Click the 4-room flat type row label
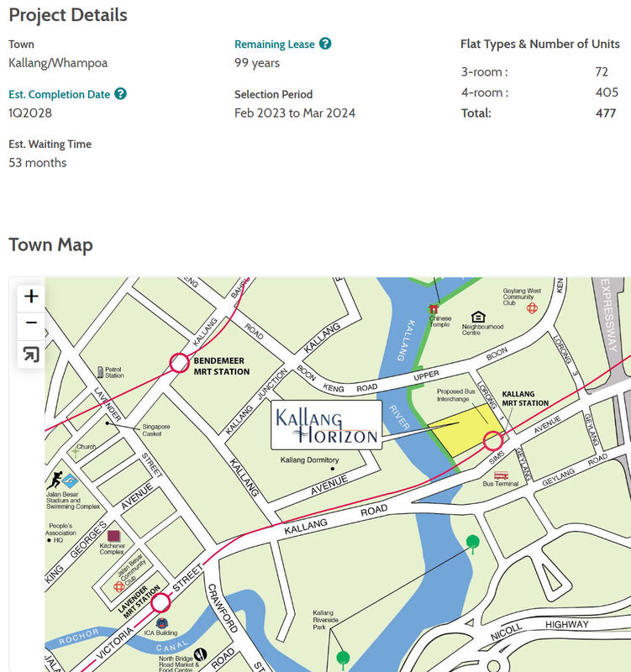The image size is (631, 672). point(485,92)
